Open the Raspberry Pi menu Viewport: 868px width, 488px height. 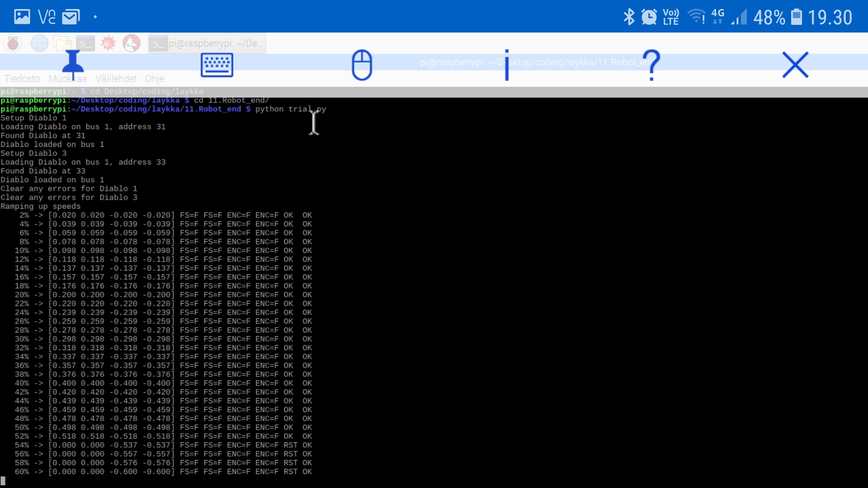13,44
